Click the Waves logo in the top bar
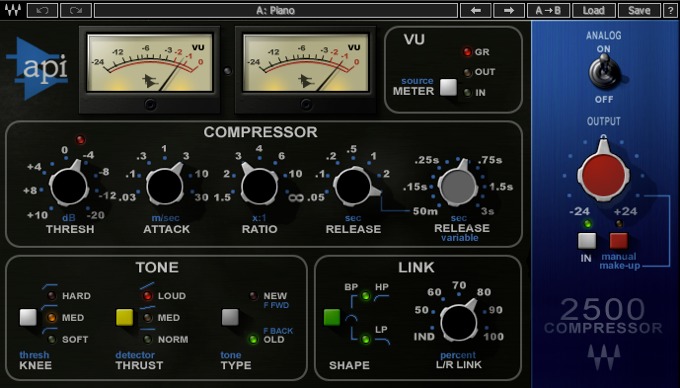680x388 pixels. (x=13, y=10)
